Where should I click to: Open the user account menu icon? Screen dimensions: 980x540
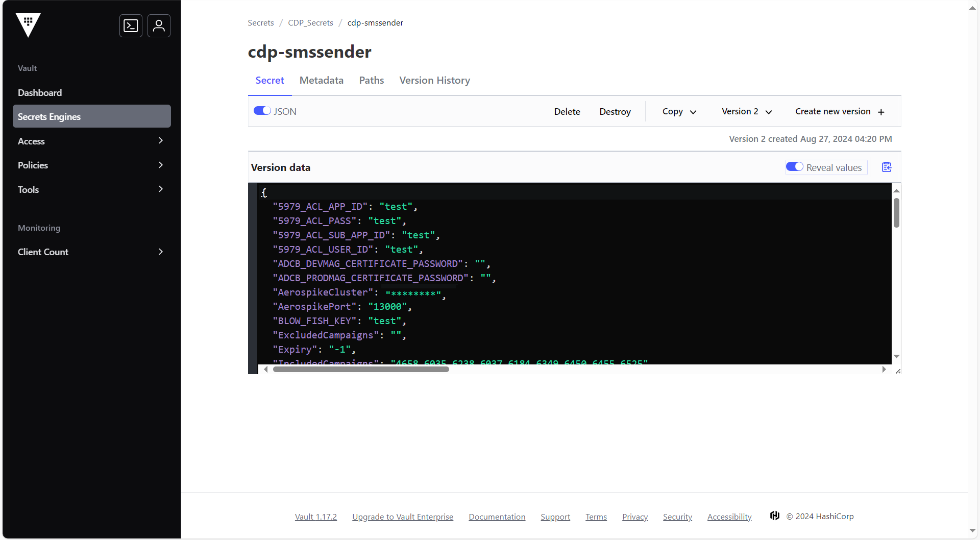159,26
